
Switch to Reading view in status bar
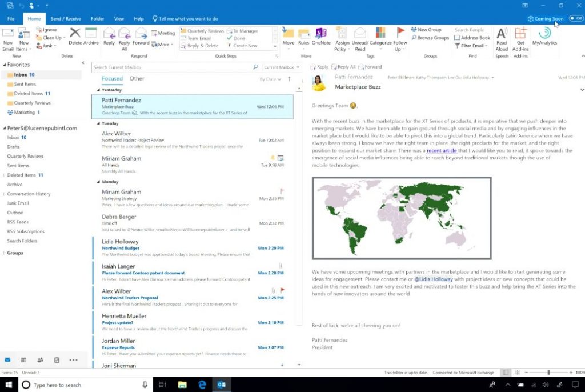tap(517, 372)
